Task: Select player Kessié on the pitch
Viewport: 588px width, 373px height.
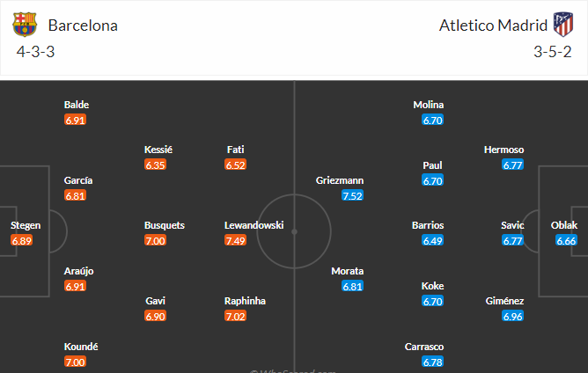Action: [x=158, y=150]
